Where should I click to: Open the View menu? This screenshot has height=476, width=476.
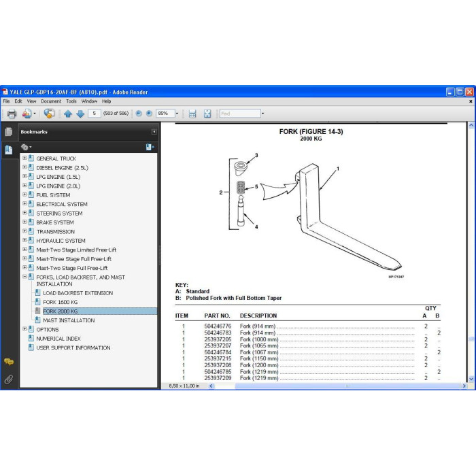31,101
